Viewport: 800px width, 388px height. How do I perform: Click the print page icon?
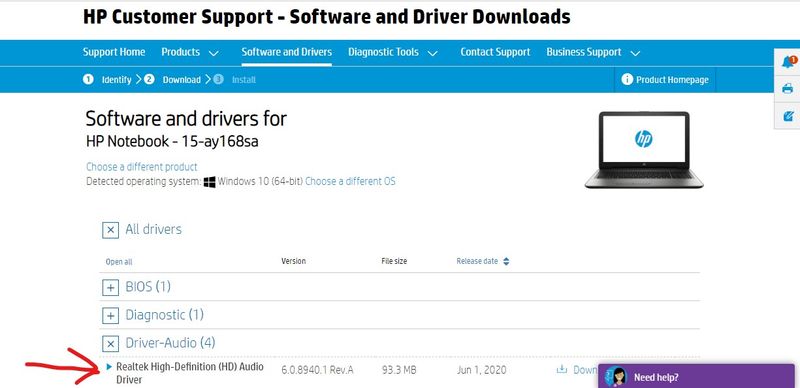(x=788, y=89)
